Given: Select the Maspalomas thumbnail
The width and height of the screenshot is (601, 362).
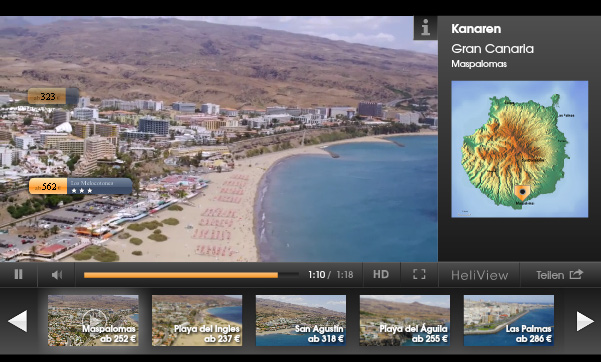Looking at the screenshot, I should [x=93, y=321].
